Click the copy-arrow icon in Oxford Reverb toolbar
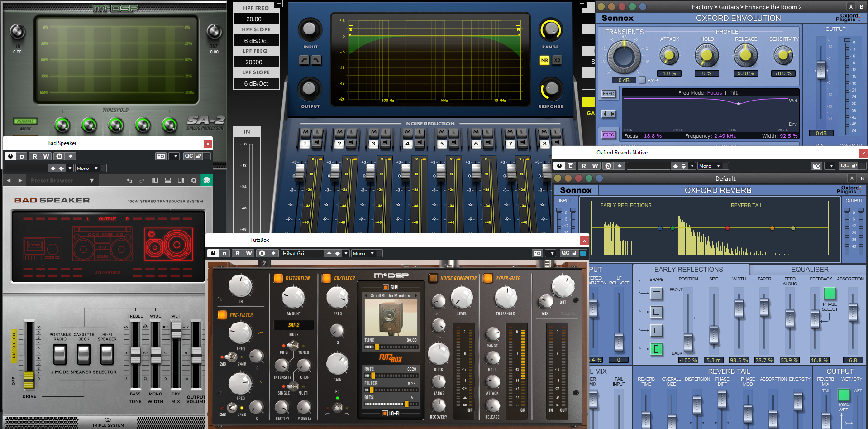The height and width of the screenshot is (429, 868). click(x=620, y=166)
